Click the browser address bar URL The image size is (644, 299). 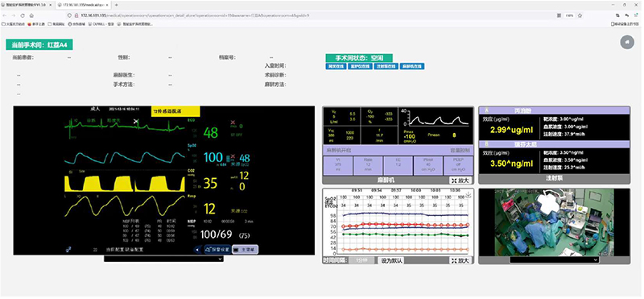click(x=195, y=15)
